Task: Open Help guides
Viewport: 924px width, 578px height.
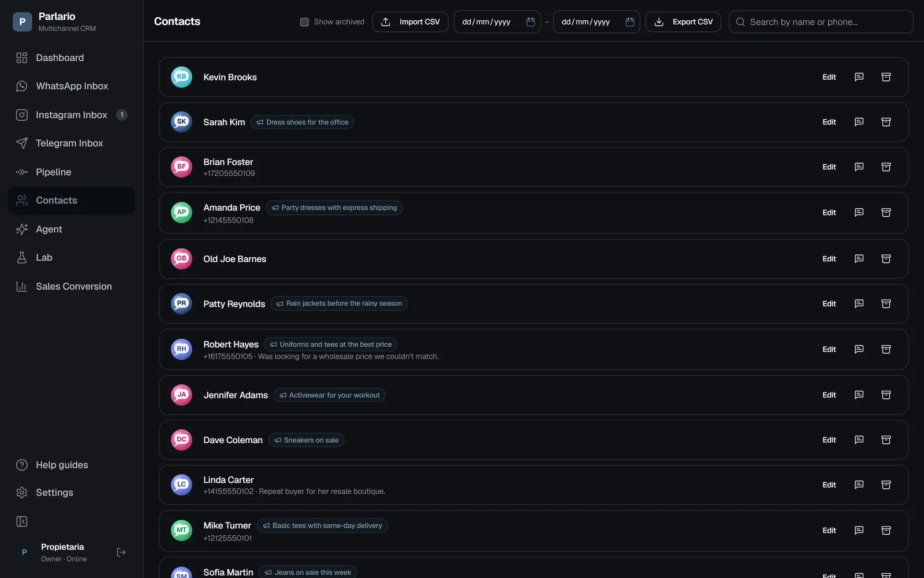Action: (x=71, y=465)
